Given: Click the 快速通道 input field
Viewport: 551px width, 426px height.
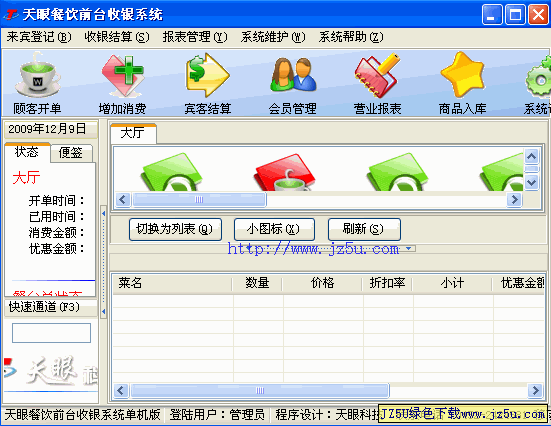Looking at the screenshot, I should (51, 333).
